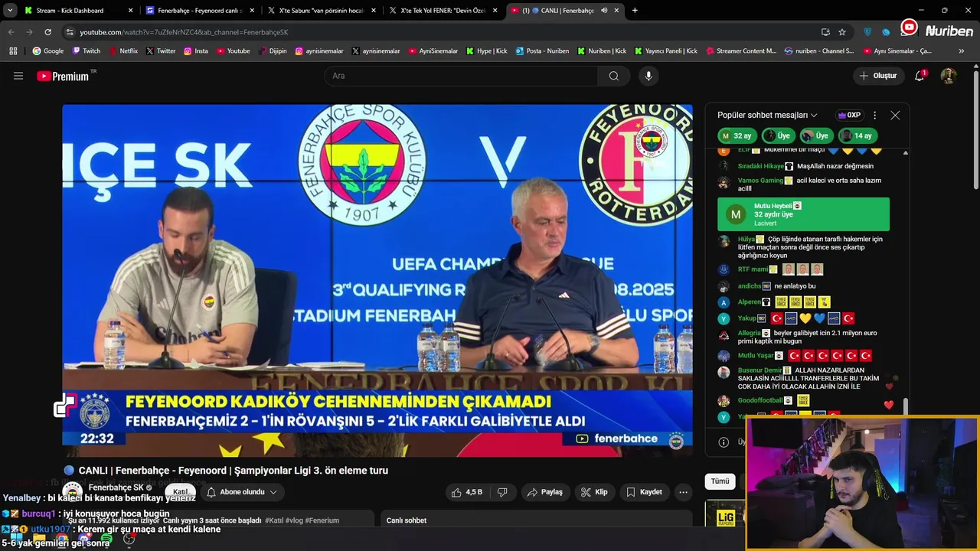
Task: Open the Nuriben | Kick bookmark
Action: (601, 51)
